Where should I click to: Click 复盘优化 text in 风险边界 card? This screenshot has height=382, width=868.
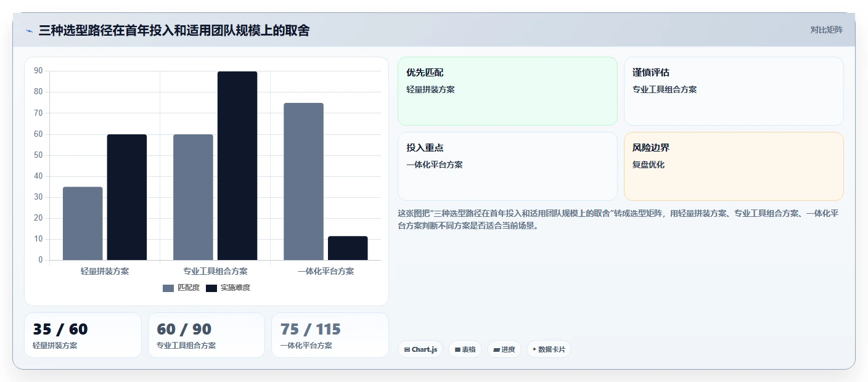point(649,165)
